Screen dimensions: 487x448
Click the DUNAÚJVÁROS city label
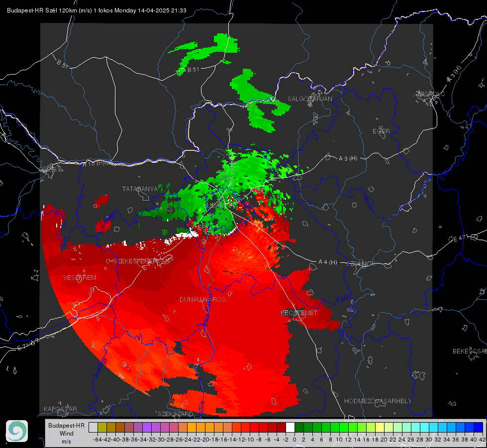pos(202,299)
